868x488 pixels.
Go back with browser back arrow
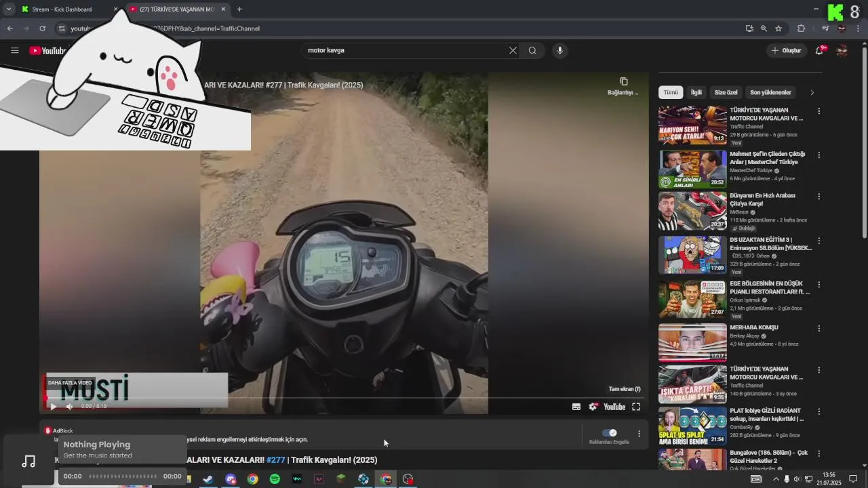[9, 28]
